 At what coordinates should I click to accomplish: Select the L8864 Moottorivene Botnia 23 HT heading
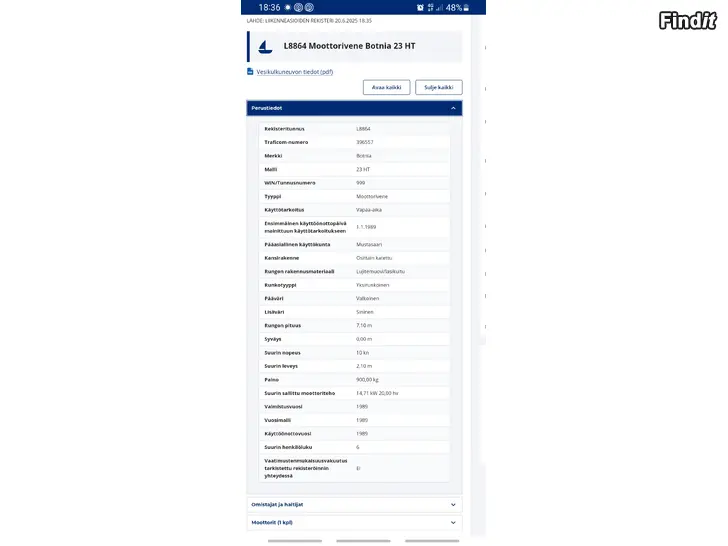tap(349, 46)
